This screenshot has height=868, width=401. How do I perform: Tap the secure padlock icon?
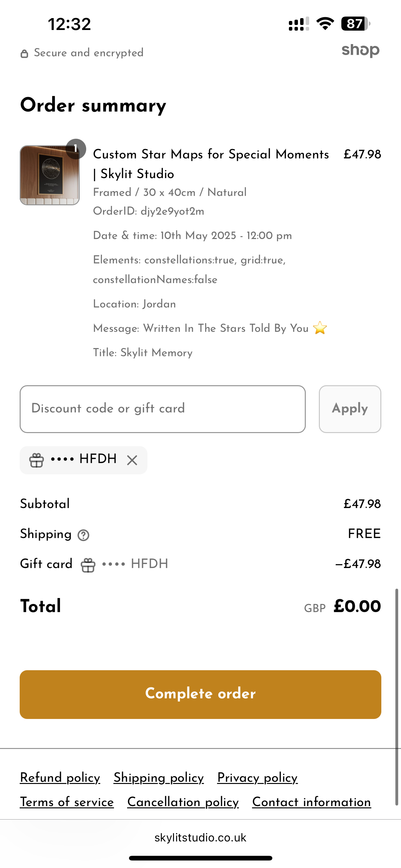(x=24, y=53)
